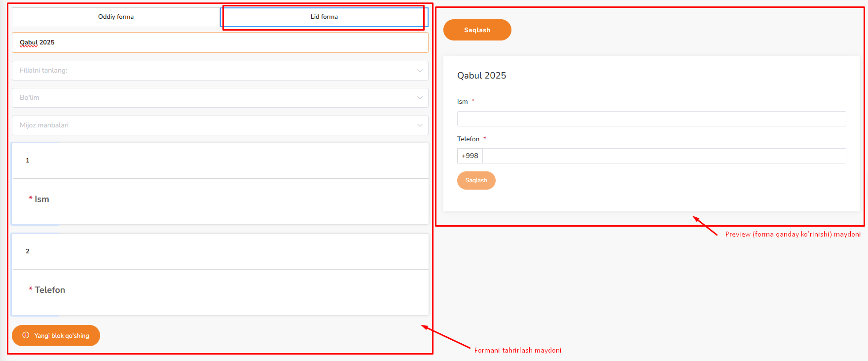Click the chevron arrow in Mijoz manbalari field

tap(420, 125)
